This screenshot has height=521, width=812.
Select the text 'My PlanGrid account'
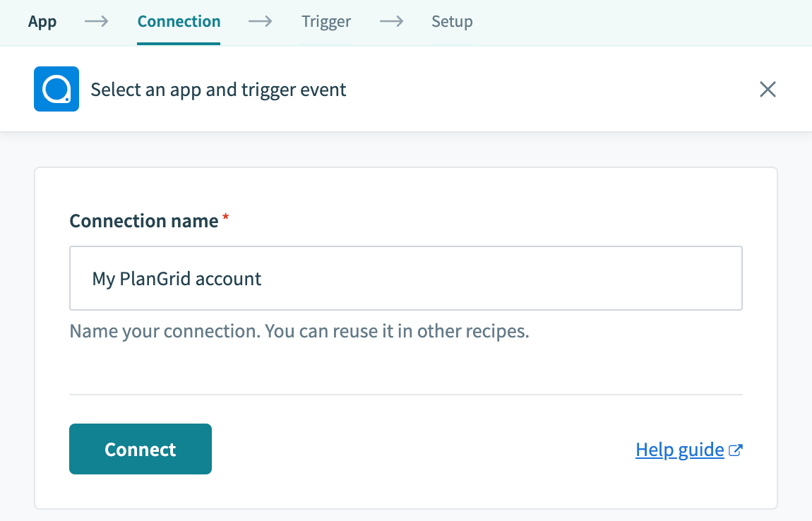(x=176, y=278)
